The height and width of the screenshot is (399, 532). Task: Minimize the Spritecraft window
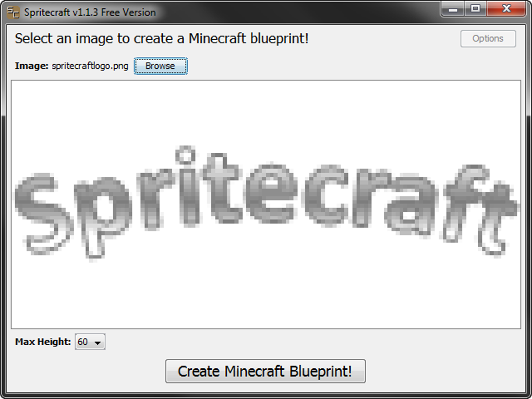pos(453,9)
